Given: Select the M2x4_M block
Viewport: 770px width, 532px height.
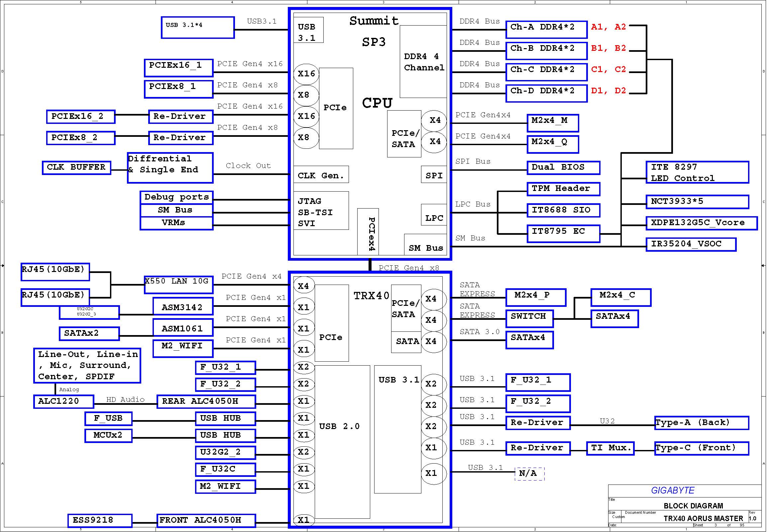Looking at the screenshot, I should coord(553,123).
